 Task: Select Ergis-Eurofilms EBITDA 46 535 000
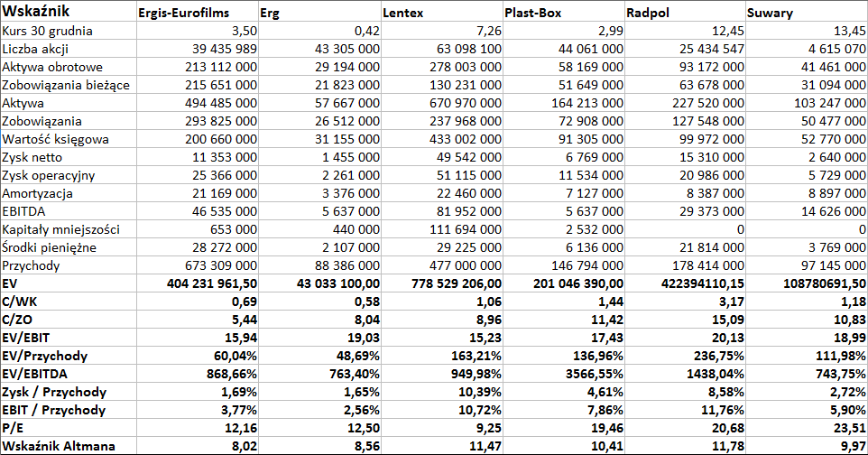point(198,211)
